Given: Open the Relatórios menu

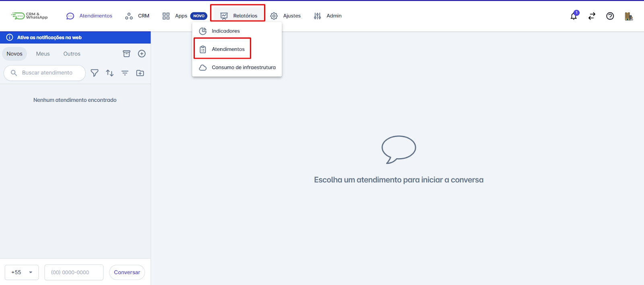Looking at the screenshot, I should [239, 16].
